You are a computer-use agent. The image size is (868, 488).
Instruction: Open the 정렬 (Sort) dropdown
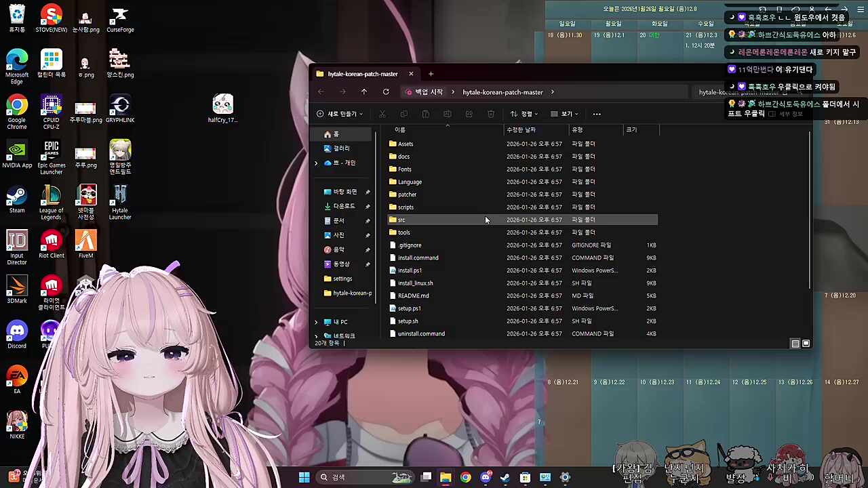[524, 114]
